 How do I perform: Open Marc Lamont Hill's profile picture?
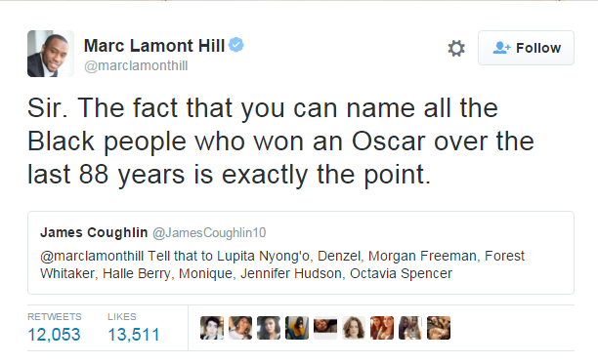(51, 54)
